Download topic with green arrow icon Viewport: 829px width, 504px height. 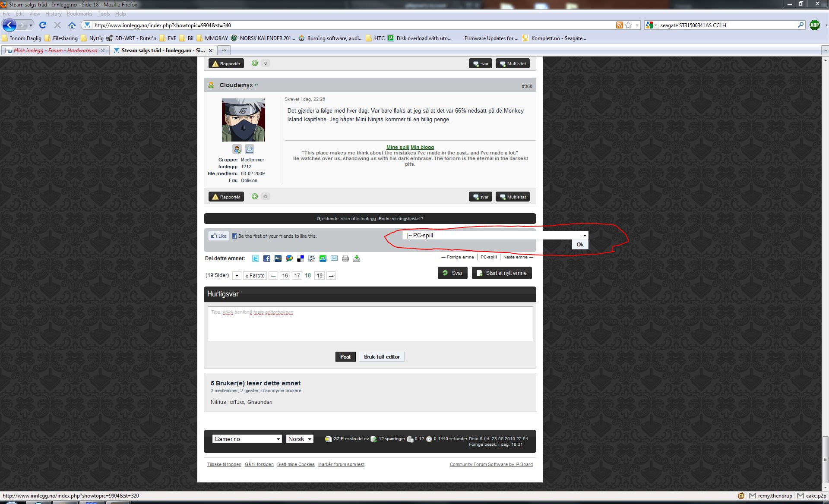pyautogui.click(x=357, y=258)
